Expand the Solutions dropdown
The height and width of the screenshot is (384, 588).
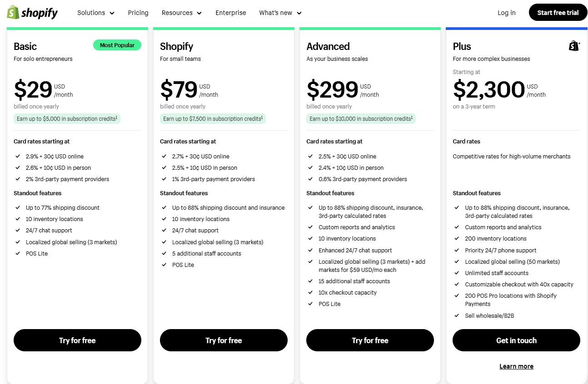(x=95, y=13)
